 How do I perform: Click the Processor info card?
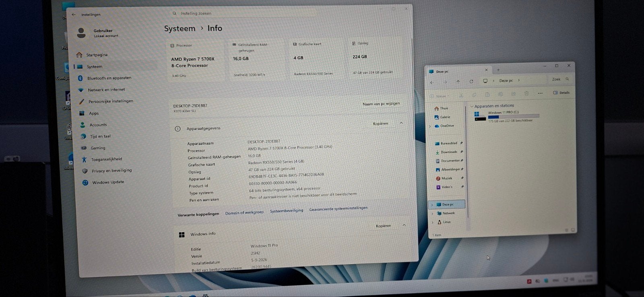(x=196, y=60)
